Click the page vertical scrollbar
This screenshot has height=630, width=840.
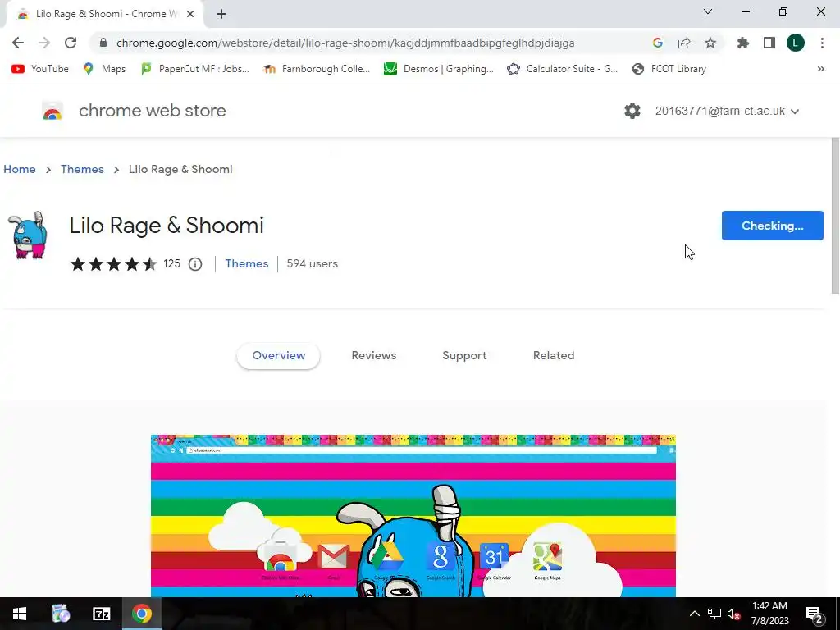pos(835,216)
